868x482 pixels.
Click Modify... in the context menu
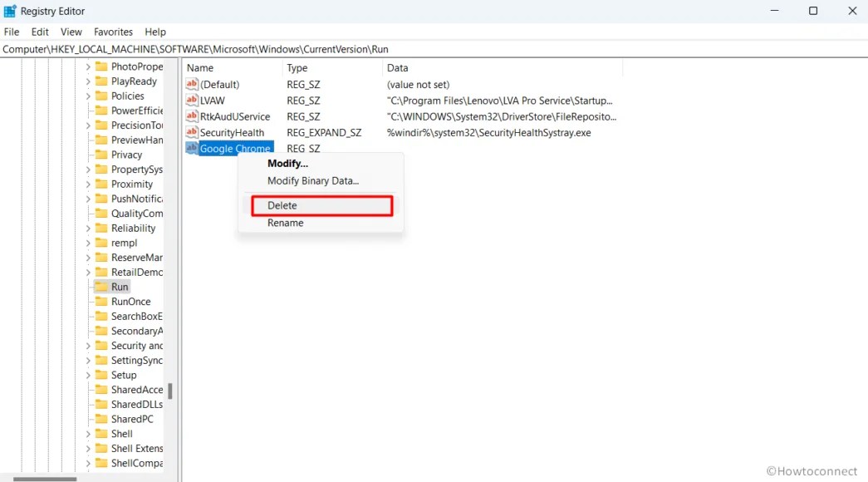tap(287, 163)
